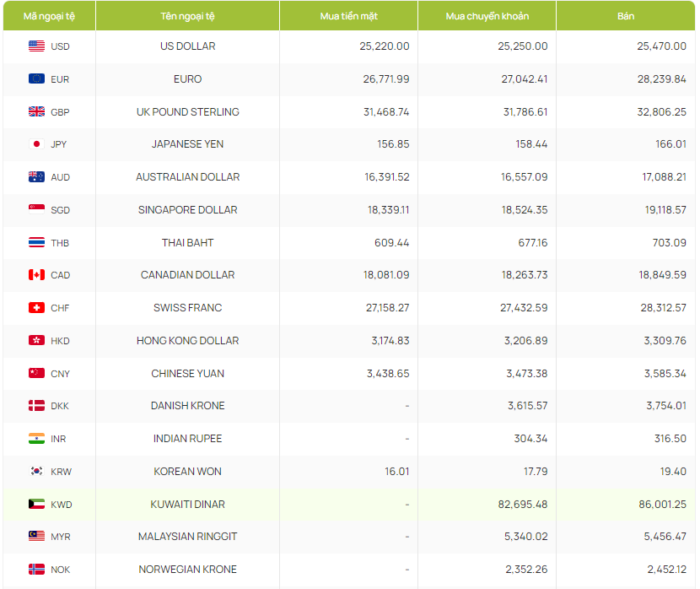The width and height of the screenshot is (700, 589).
Task: Click the European Union flag icon
Action: 36,79
